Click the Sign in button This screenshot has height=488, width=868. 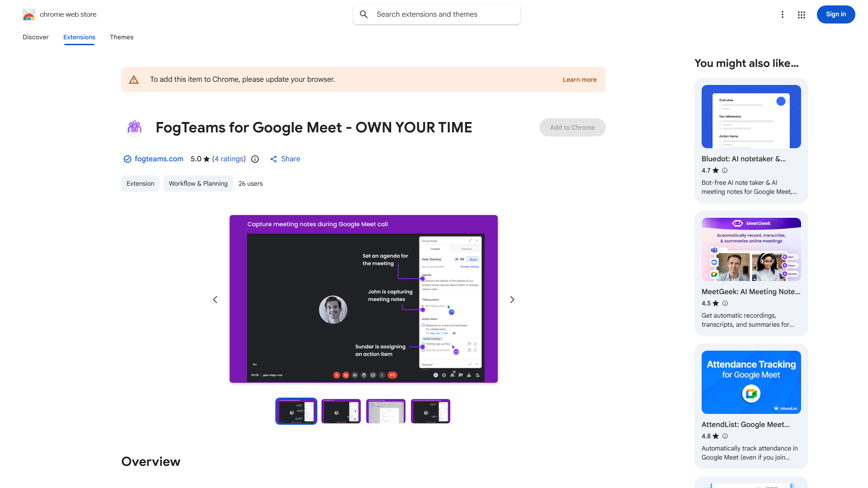tap(835, 14)
